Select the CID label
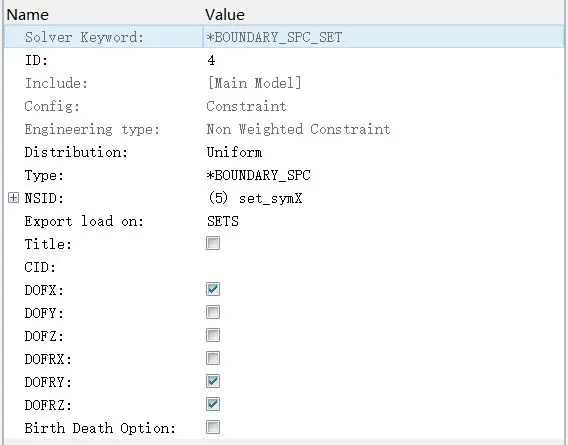Screen dimensions: 568x445 [40, 267]
